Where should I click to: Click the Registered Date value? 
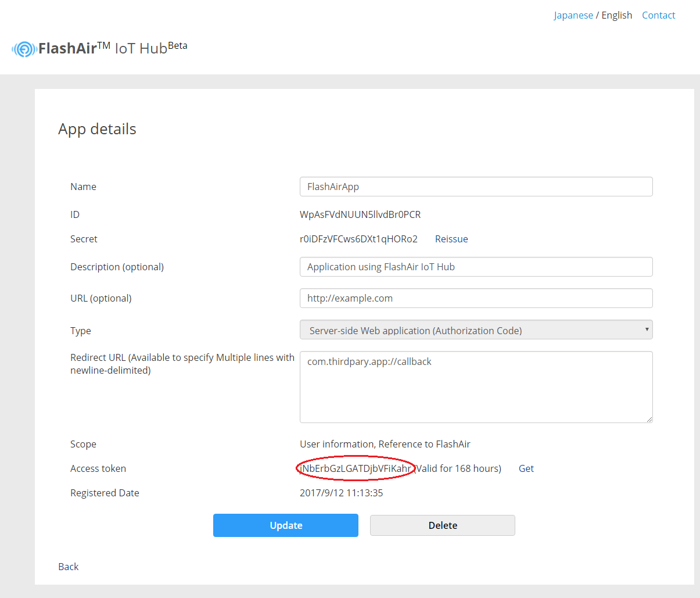(x=342, y=492)
